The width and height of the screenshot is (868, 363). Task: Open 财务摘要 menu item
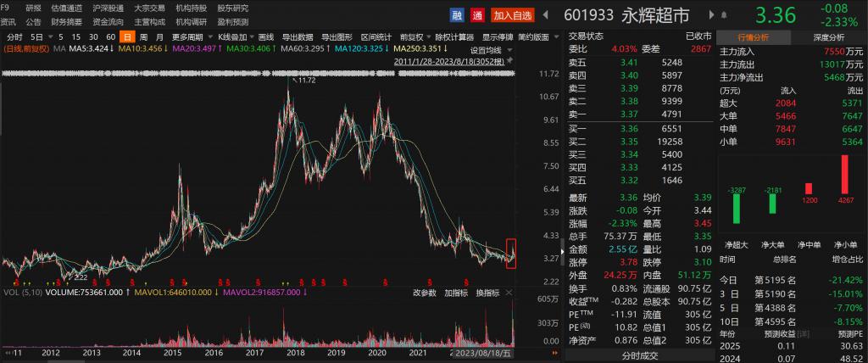pos(66,22)
